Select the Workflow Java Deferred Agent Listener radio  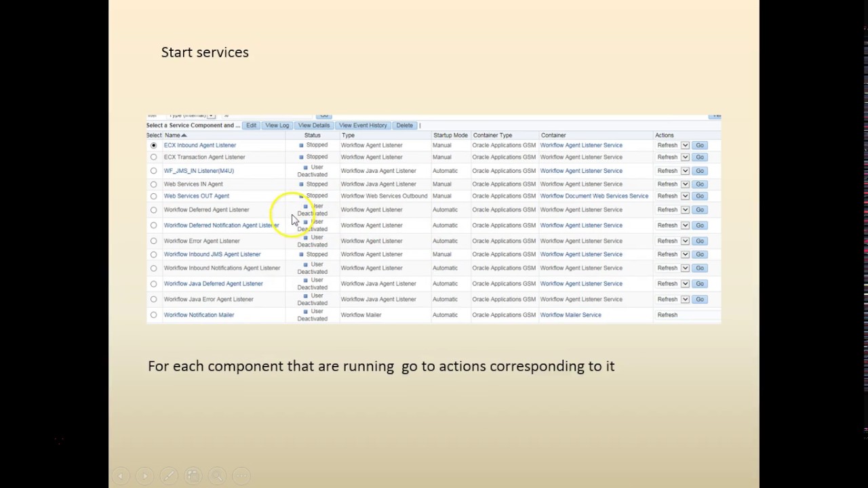pos(154,283)
